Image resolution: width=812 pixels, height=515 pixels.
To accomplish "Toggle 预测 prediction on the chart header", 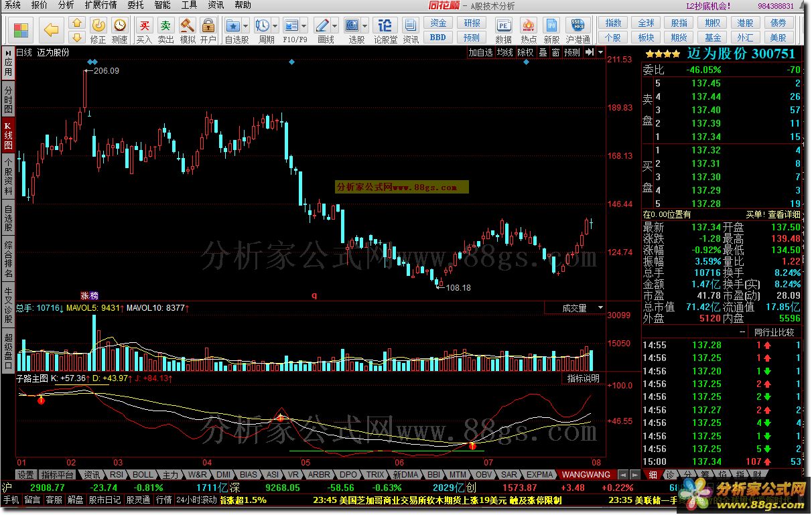I will tap(571, 52).
